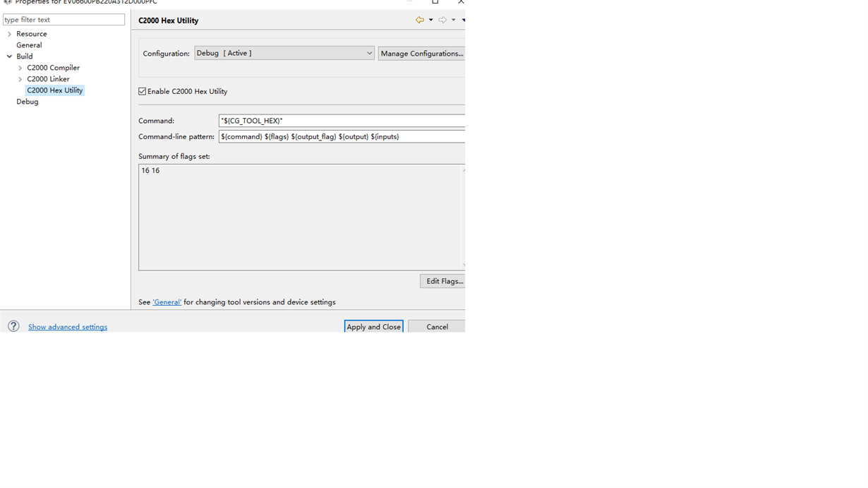Expand the Resource tree node

pyautogui.click(x=9, y=34)
